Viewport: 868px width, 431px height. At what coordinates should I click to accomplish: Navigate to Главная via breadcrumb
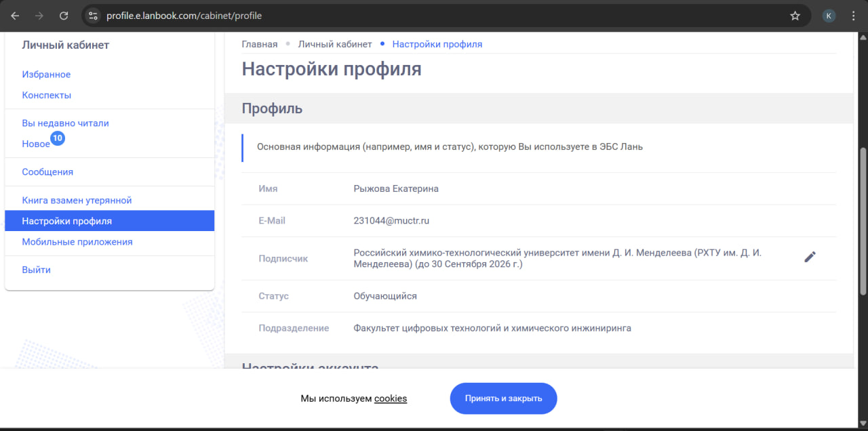click(x=259, y=43)
